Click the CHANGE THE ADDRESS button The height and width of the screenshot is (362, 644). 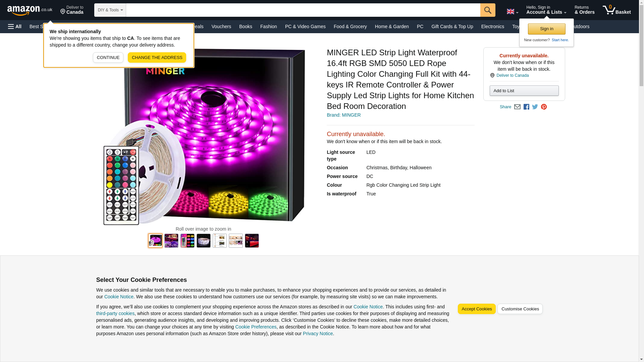(157, 58)
